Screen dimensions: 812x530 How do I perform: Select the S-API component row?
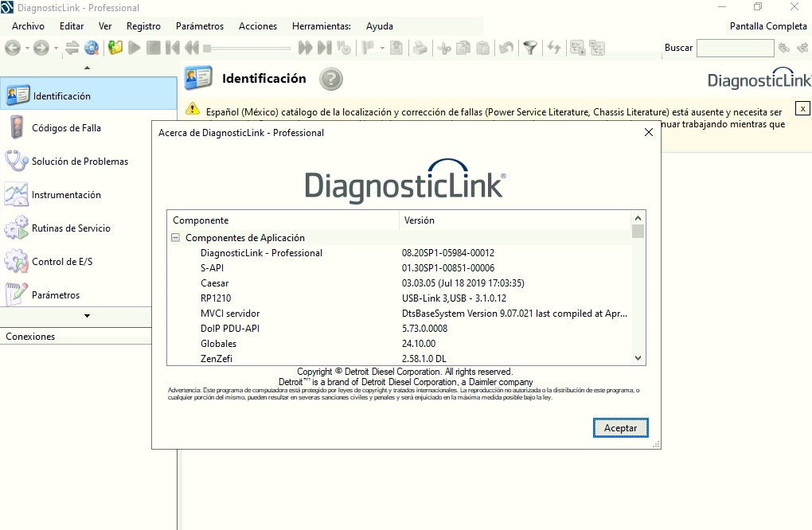[x=400, y=268]
